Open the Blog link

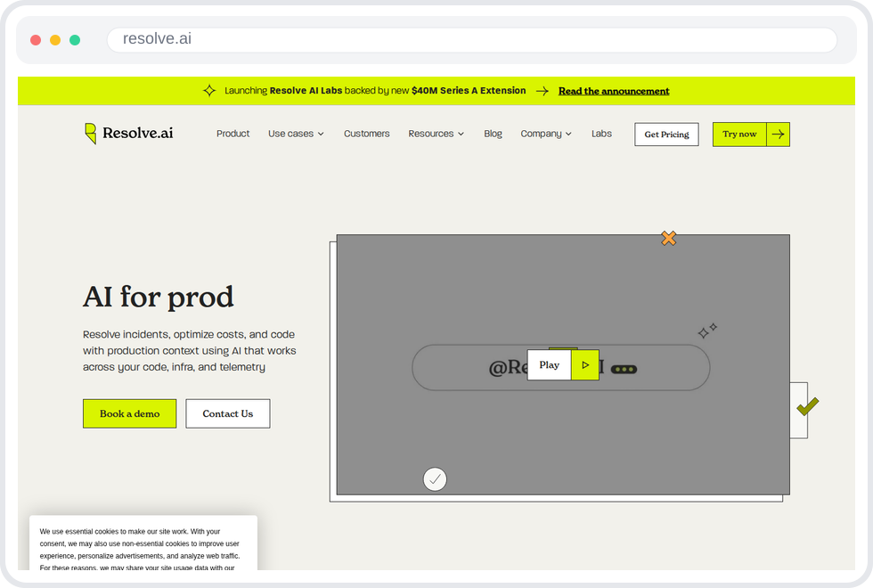point(493,134)
